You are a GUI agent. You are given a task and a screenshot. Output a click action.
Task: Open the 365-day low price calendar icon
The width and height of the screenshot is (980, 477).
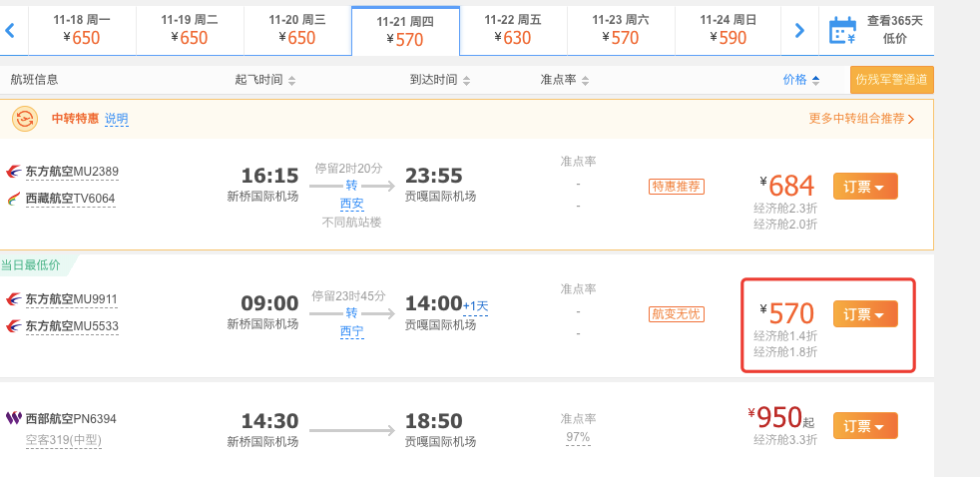point(842,30)
